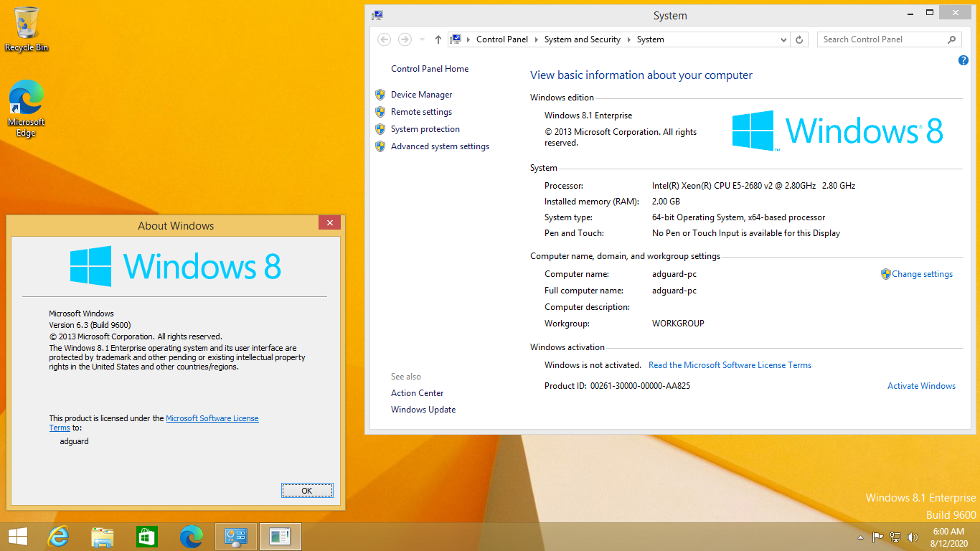The width and height of the screenshot is (980, 551).
Task: Open Control Panel Home link
Action: tap(430, 69)
